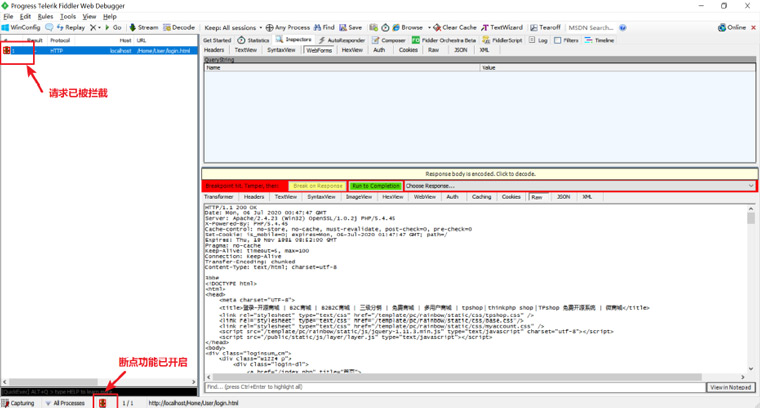Open WinConfig from the toolbar
Image resolution: width=760 pixels, height=408 pixels.
[x=21, y=28]
